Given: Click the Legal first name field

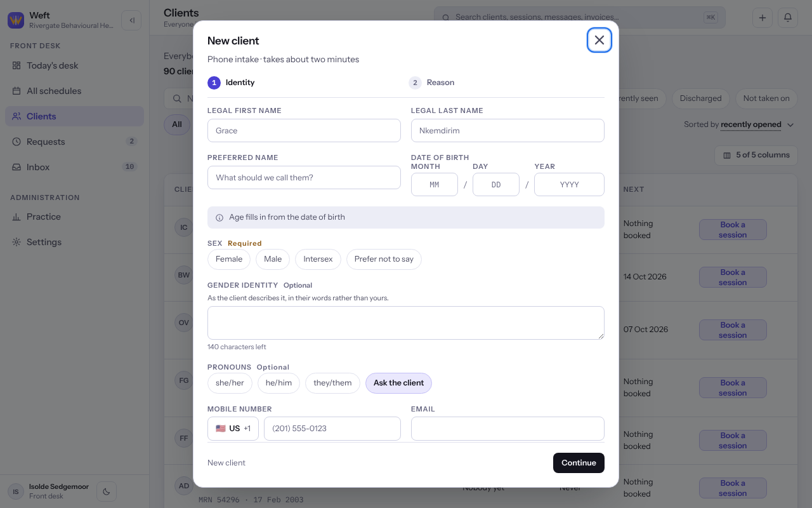Looking at the screenshot, I should pyautogui.click(x=304, y=131).
